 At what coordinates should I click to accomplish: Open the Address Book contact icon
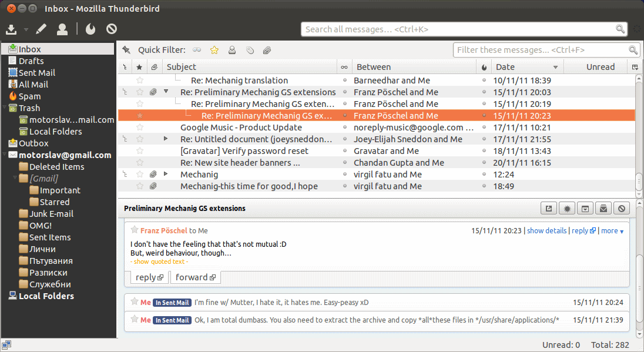pos(62,29)
